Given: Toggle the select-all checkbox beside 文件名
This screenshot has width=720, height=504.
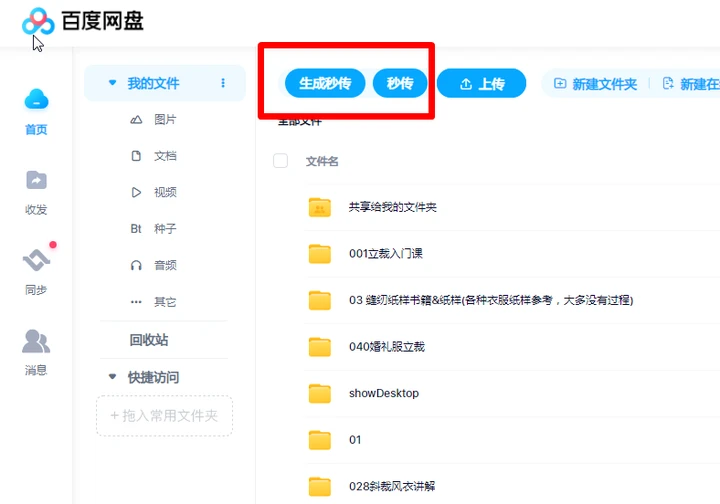Looking at the screenshot, I should tap(281, 161).
